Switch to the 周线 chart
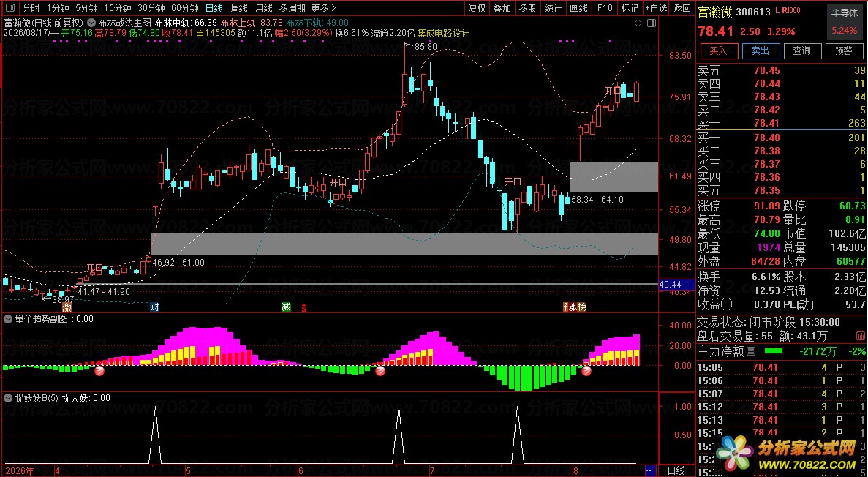Screen dimensions: 868x477 tap(238, 8)
